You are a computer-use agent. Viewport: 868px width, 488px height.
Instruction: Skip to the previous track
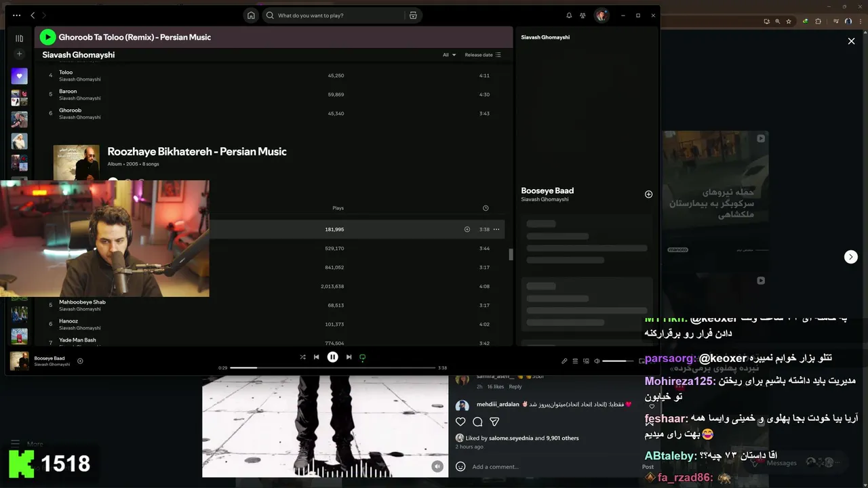316,357
